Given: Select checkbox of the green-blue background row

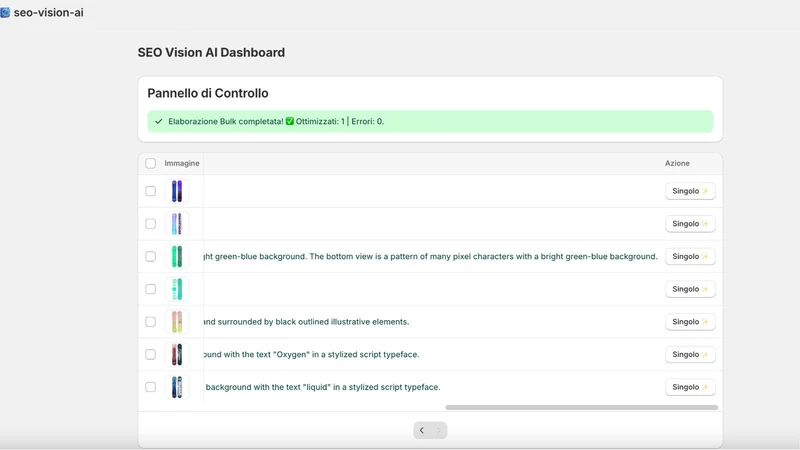Looking at the screenshot, I should pos(151,256).
